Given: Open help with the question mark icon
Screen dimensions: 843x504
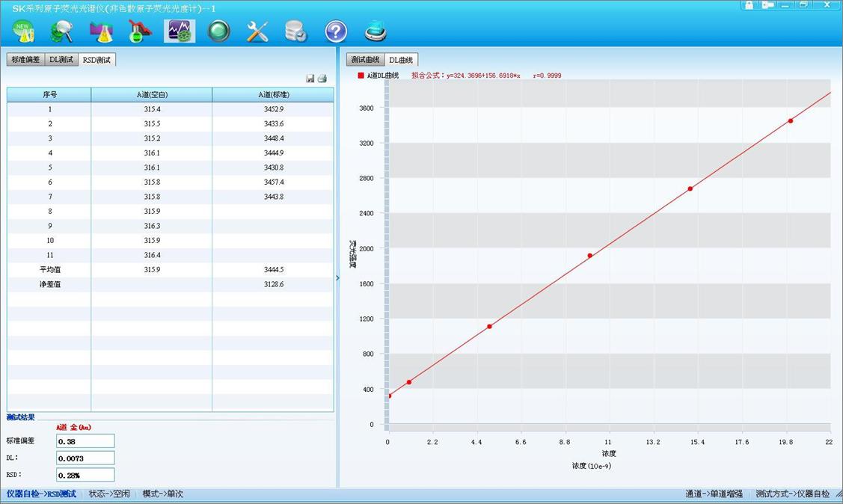Looking at the screenshot, I should tap(336, 31).
